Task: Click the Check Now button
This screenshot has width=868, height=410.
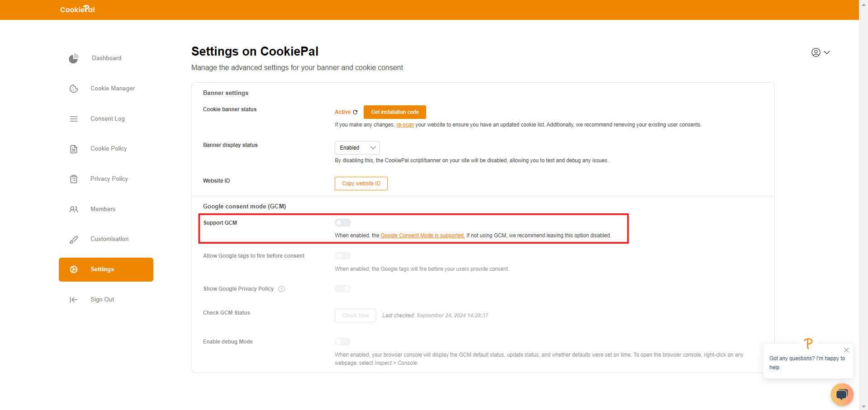Action: pyautogui.click(x=356, y=316)
